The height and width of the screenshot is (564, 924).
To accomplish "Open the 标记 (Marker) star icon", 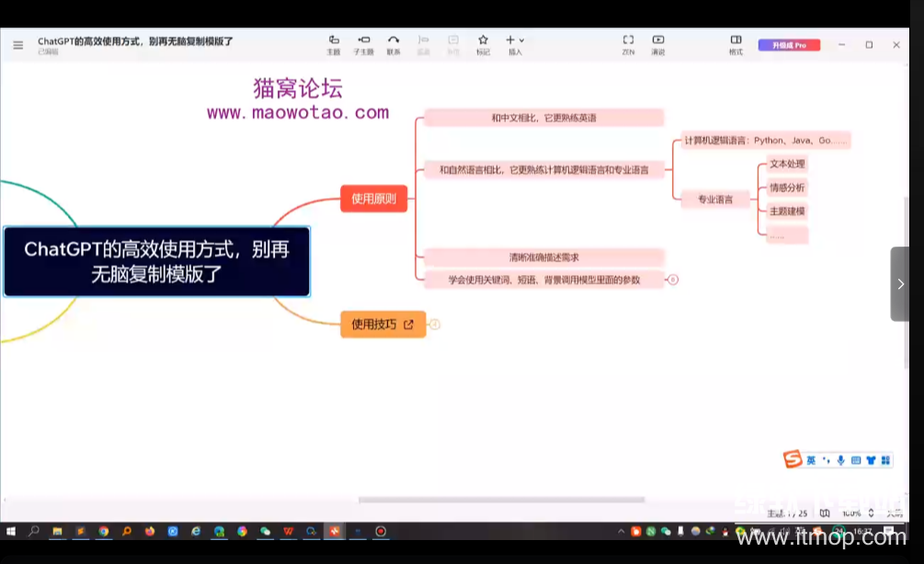I will point(484,45).
